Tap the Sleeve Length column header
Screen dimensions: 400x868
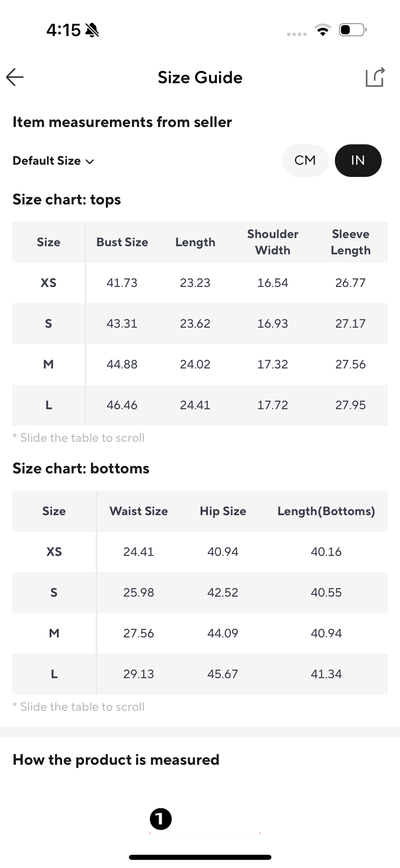click(350, 242)
